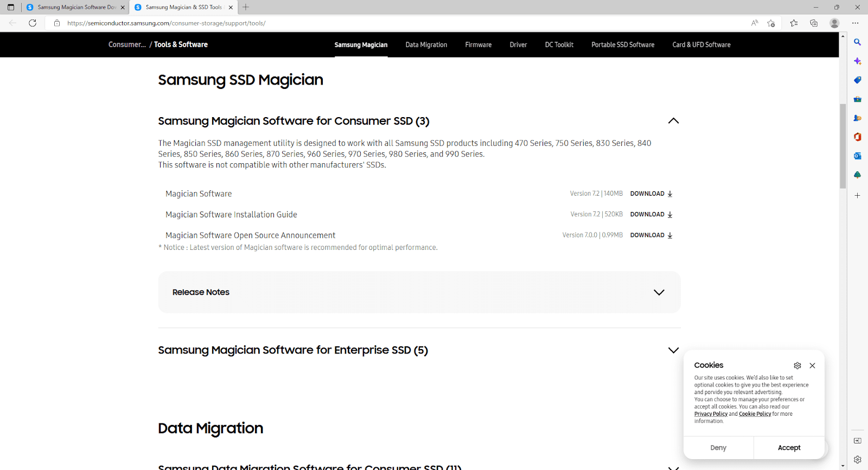Viewport: 868px width, 470px height.
Task: Expand the Release Notes panel
Action: (659, 292)
